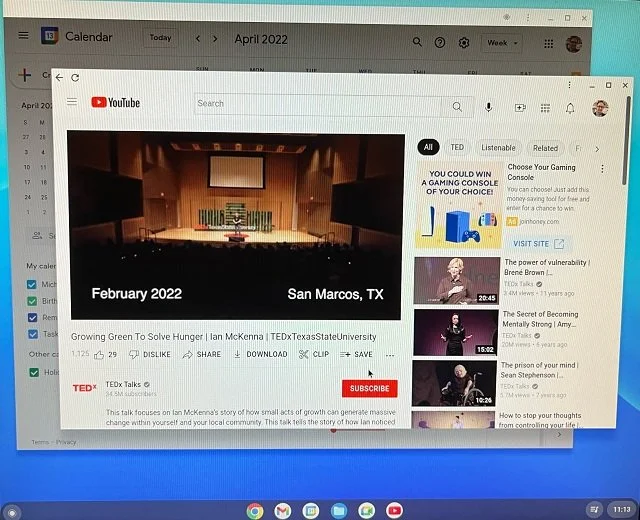Click the YouTube page scrollbar
640x520 pixels.
pyautogui.click(x=627, y=141)
